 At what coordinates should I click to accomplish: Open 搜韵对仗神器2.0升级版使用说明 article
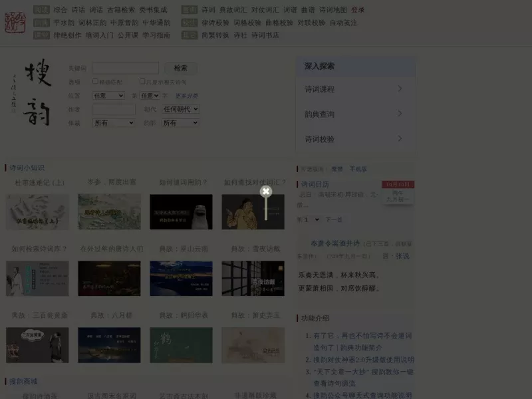[x=363, y=360]
